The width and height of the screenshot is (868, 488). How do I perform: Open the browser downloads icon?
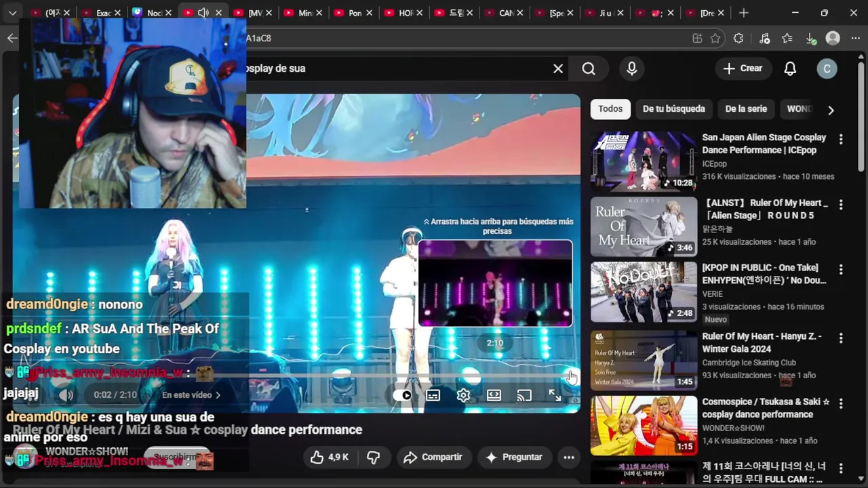click(811, 39)
